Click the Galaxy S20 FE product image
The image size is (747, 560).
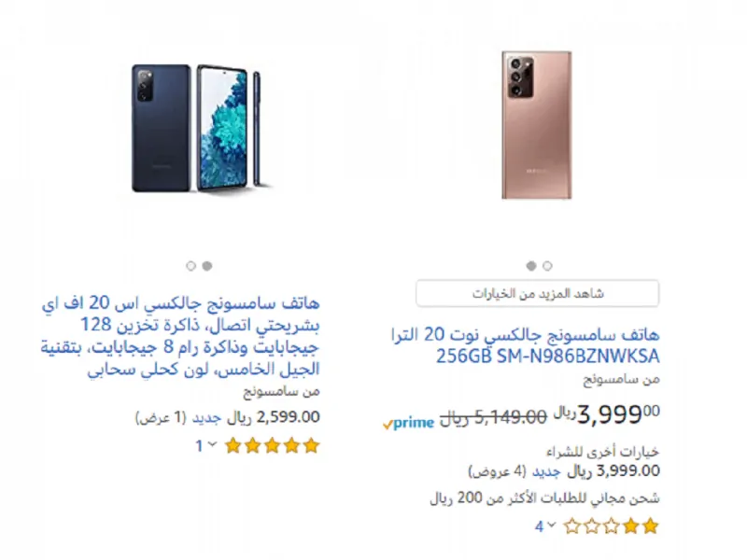click(x=198, y=129)
